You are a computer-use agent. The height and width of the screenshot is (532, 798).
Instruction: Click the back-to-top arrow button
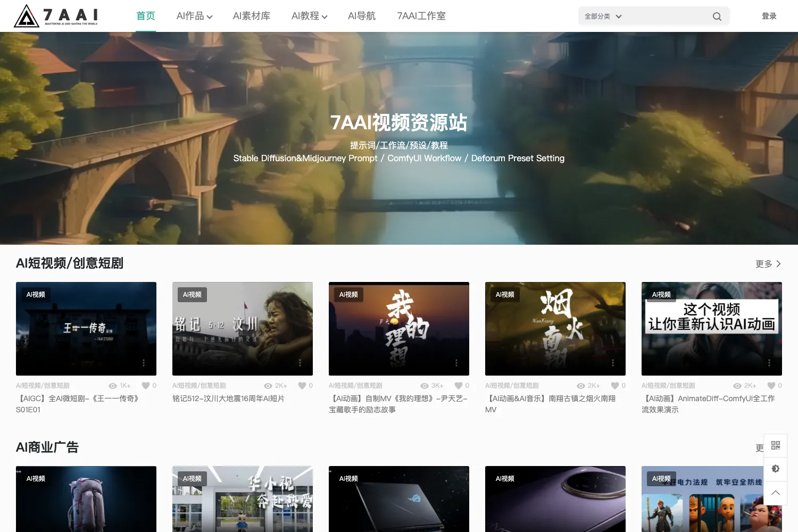[x=776, y=493]
